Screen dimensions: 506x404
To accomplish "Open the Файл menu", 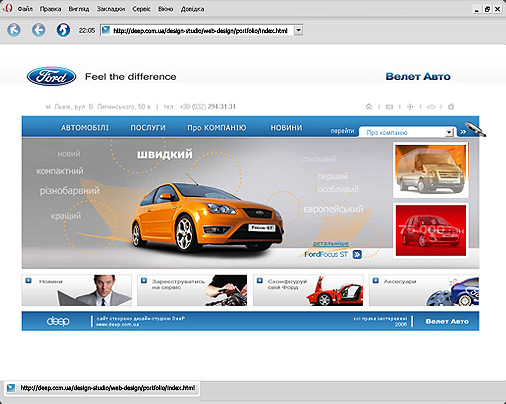I will pos(25,9).
